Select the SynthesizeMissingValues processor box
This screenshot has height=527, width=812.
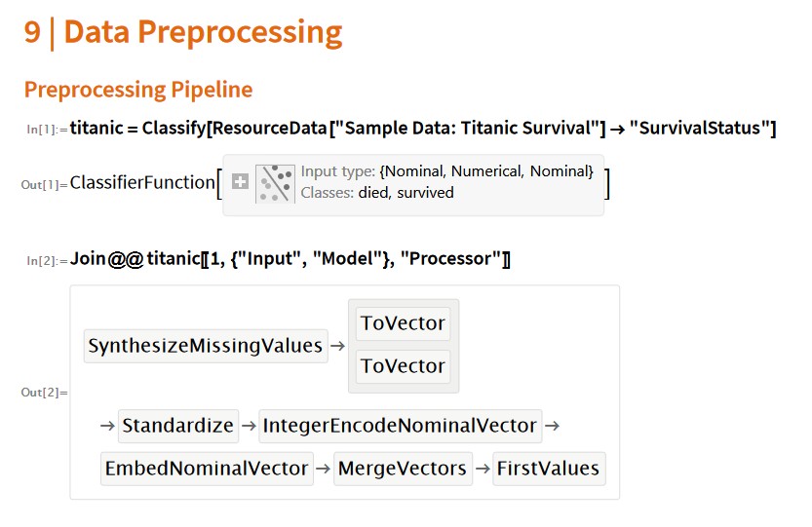coord(206,346)
